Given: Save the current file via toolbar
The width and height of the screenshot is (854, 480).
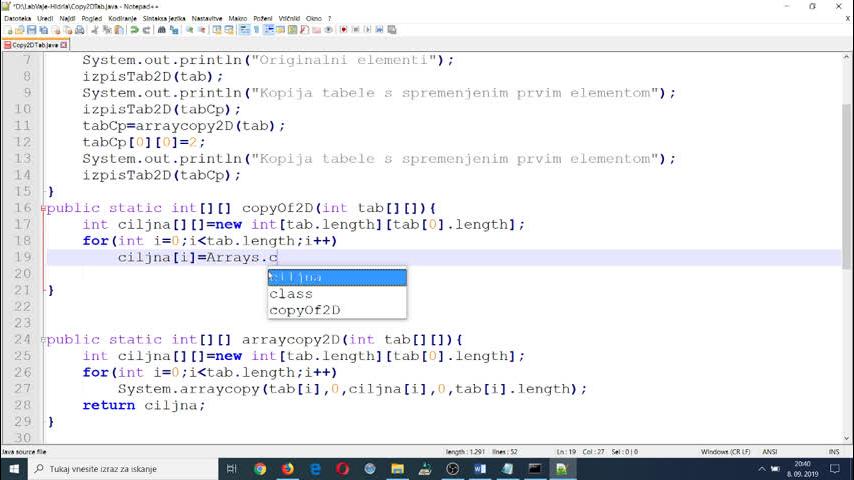Looking at the screenshot, I should click(x=32, y=29).
